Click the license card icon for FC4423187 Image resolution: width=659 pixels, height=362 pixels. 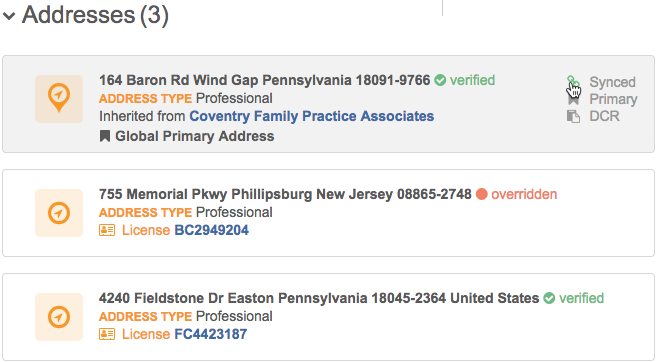tap(107, 334)
